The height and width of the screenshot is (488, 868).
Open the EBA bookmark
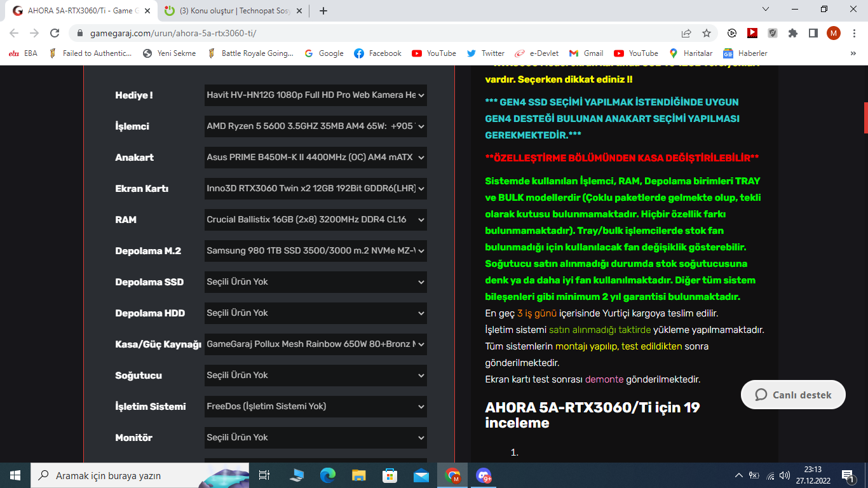tap(23, 53)
